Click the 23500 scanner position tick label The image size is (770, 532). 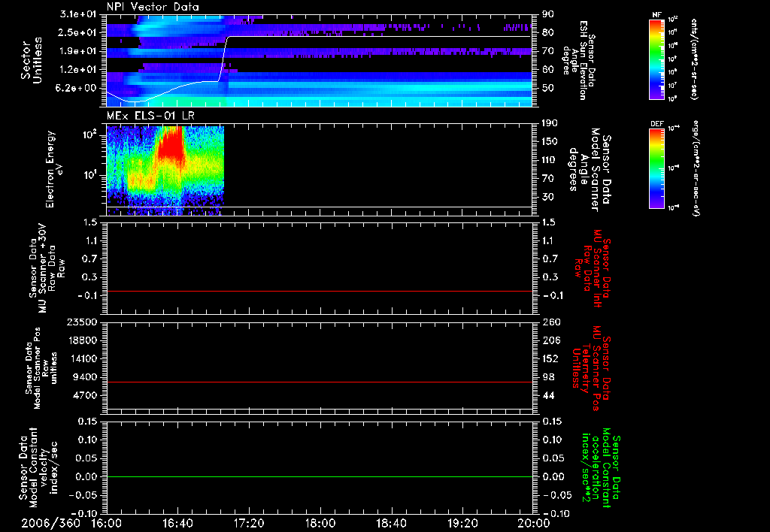click(x=82, y=322)
